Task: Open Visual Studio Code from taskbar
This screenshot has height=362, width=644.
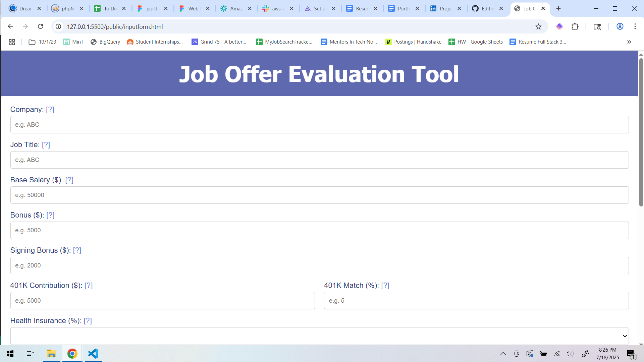Action: [93, 354]
